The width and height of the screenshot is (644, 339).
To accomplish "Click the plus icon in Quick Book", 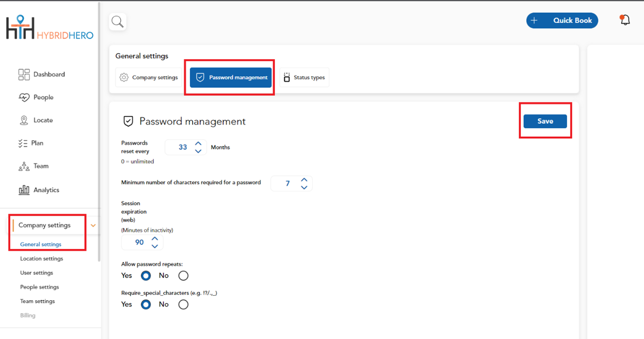I will point(534,21).
